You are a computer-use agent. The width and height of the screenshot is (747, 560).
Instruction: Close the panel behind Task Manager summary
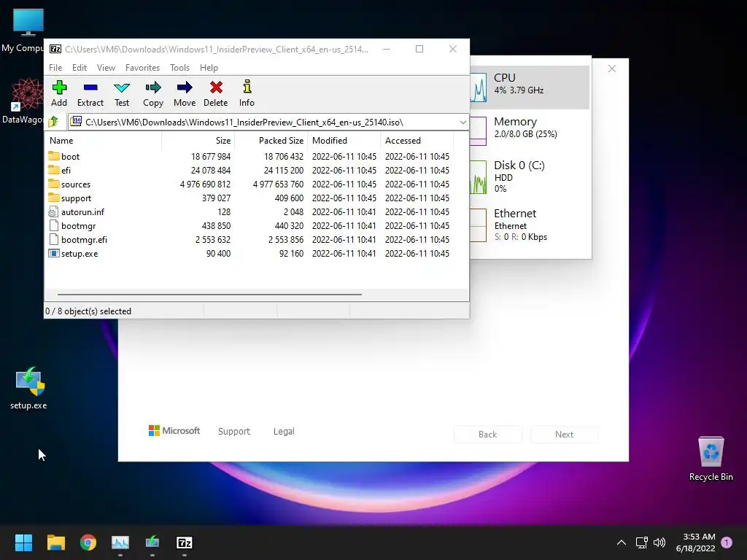coord(612,69)
